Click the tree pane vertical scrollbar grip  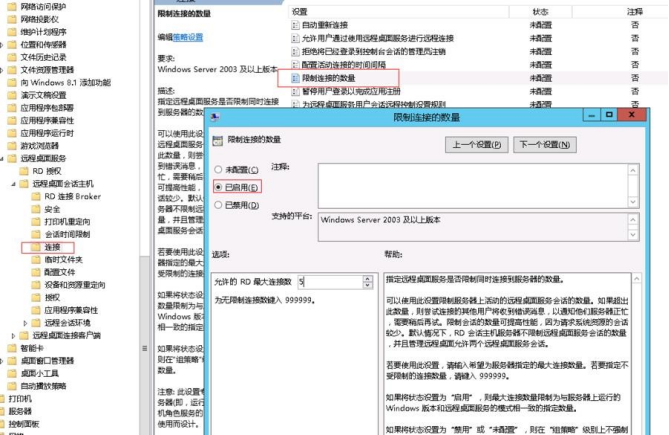pos(145,348)
